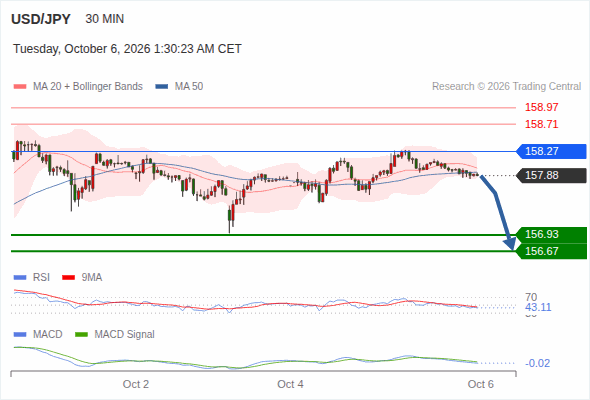Screen dimensions: 590x400
Task: Click the 158.71 resistance level label
Action: tap(541, 124)
